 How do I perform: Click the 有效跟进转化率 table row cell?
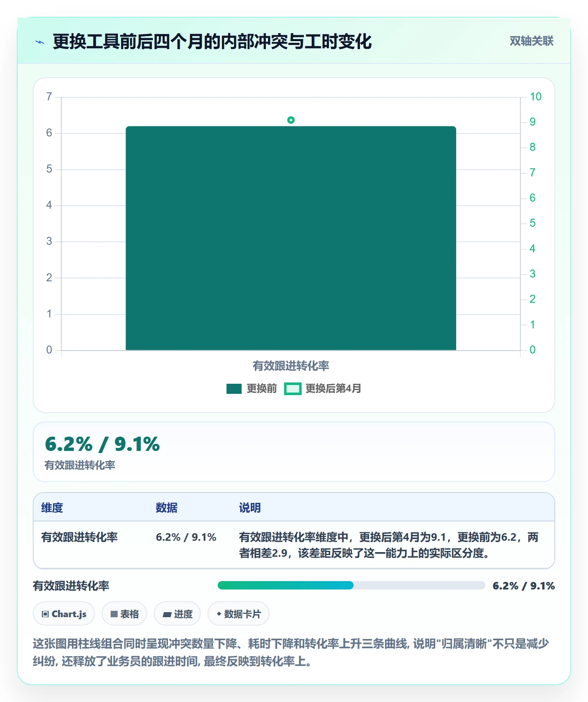coord(79,537)
